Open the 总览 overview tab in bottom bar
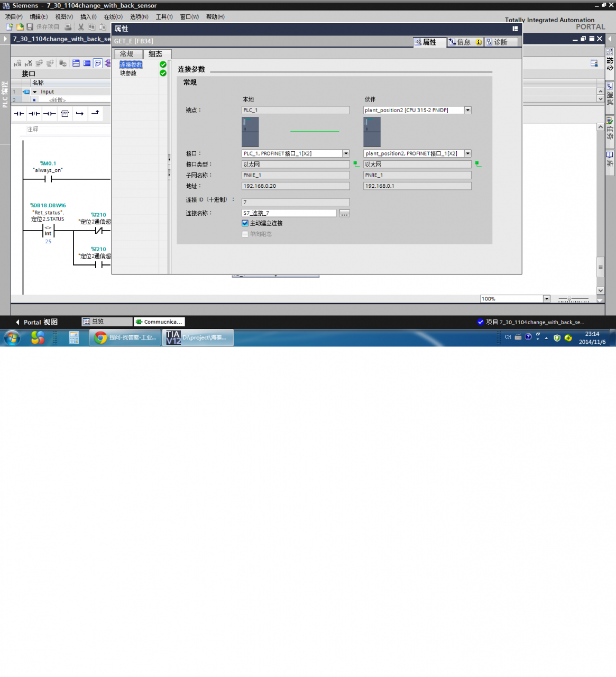 pyautogui.click(x=107, y=322)
